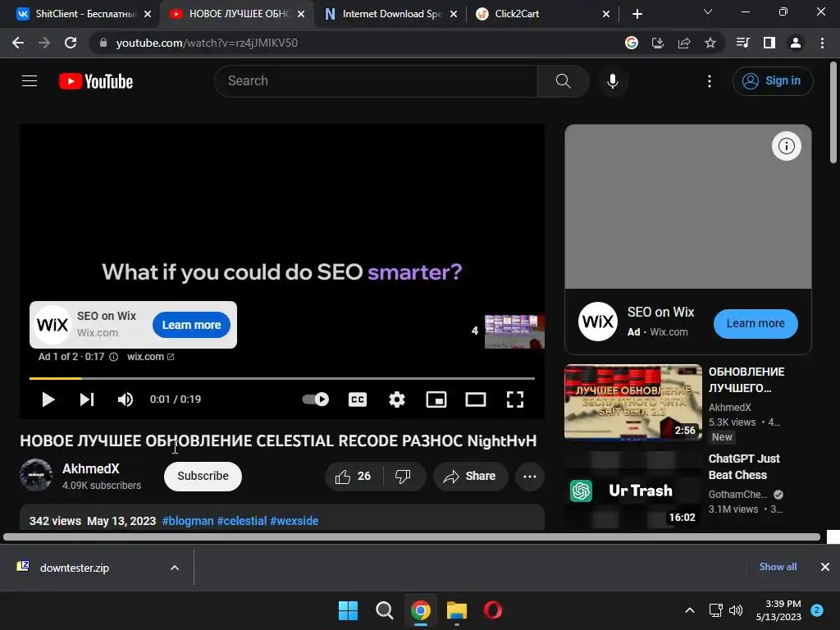Close the Click2Cart tab
Image resolution: width=840 pixels, height=630 pixels.
tap(606, 14)
